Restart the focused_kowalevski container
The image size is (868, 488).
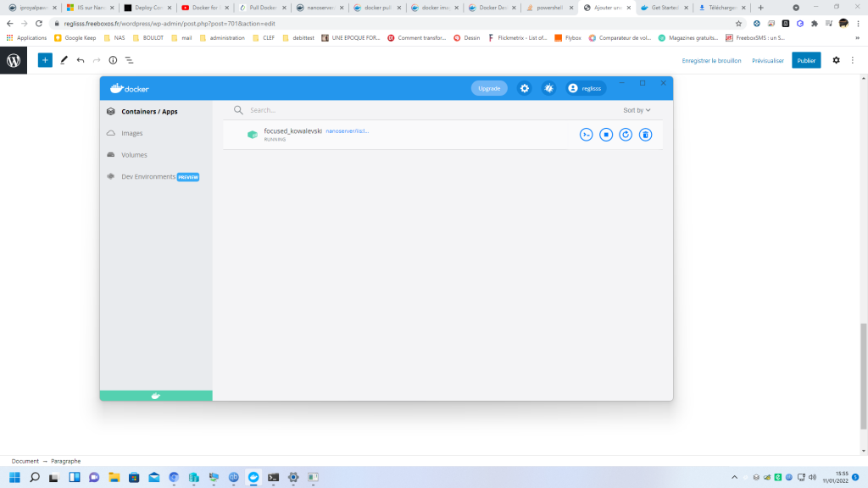coord(626,135)
